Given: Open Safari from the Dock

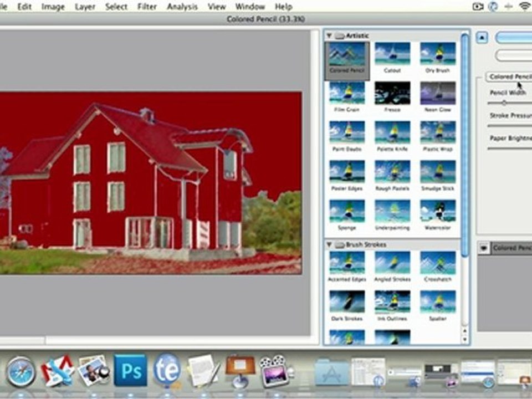Looking at the screenshot, I should point(21,371).
